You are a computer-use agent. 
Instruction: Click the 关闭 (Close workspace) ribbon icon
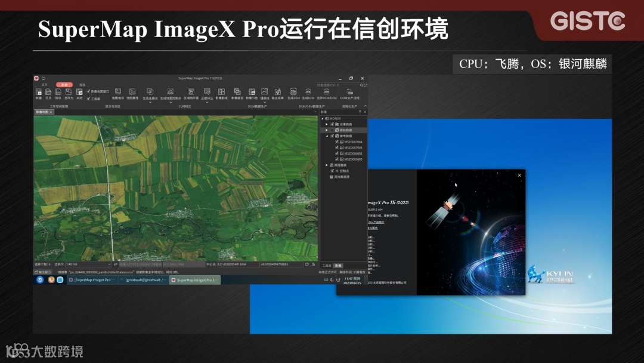[x=79, y=92]
